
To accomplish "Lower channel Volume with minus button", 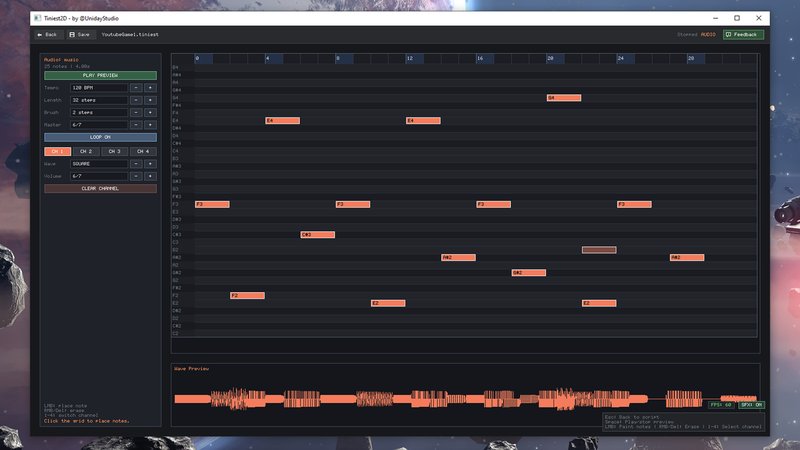I will click(x=136, y=176).
